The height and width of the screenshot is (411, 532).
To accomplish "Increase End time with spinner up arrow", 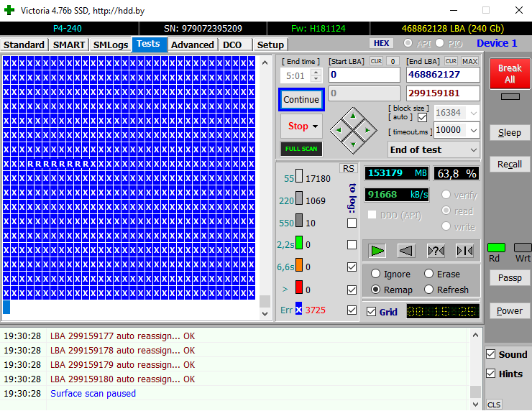I will [316, 72].
